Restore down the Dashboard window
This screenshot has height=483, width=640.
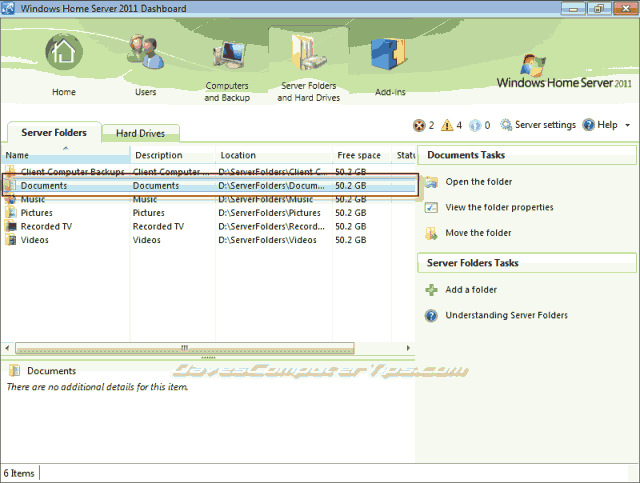pyautogui.click(x=599, y=9)
